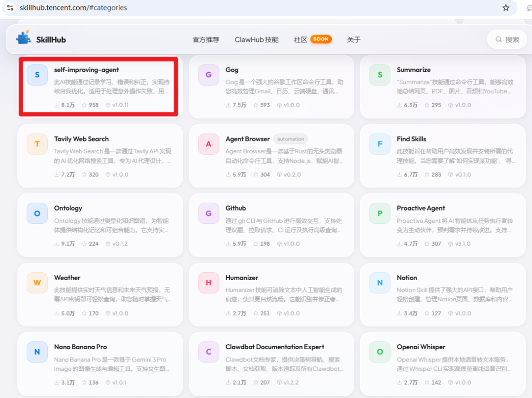Click the blue S icon of self-improving-agent

tap(37, 74)
